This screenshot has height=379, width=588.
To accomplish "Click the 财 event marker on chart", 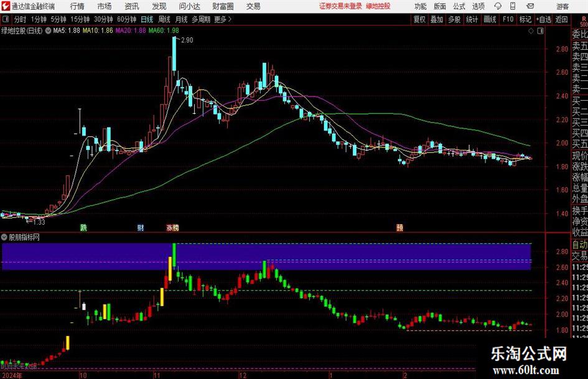I will click(x=140, y=227).
